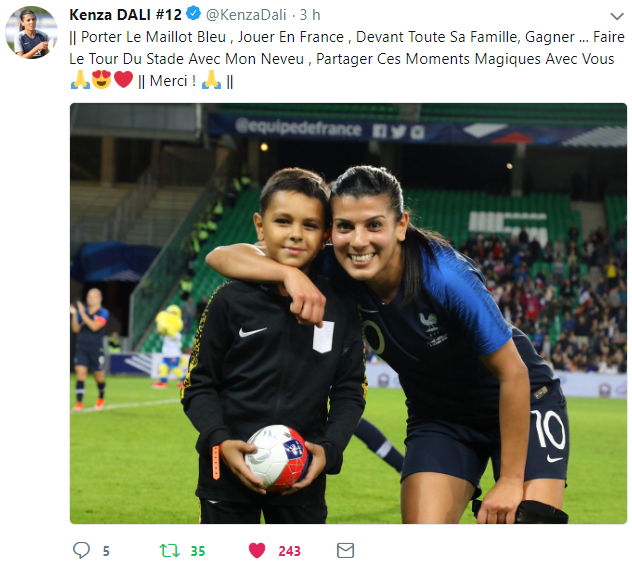Open Kenza Dali's profile avatar
The image size is (632, 566).
[x=31, y=32]
